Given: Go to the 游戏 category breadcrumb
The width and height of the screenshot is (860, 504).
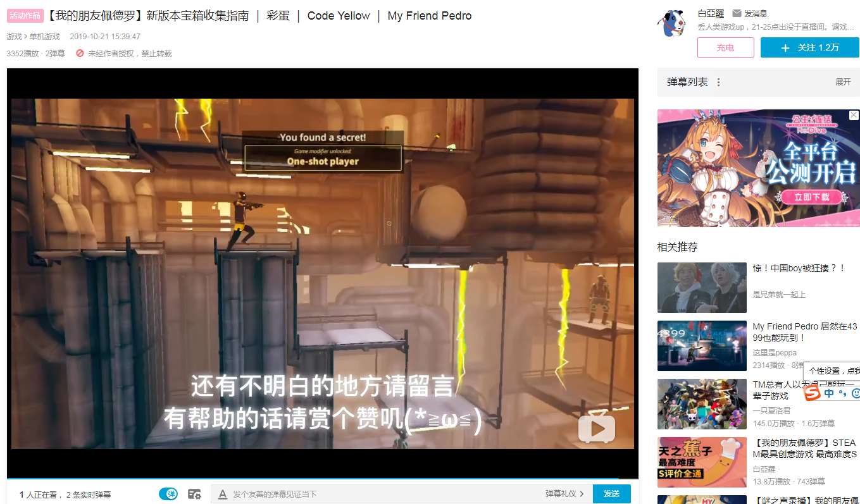Looking at the screenshot, I should 14,37.
